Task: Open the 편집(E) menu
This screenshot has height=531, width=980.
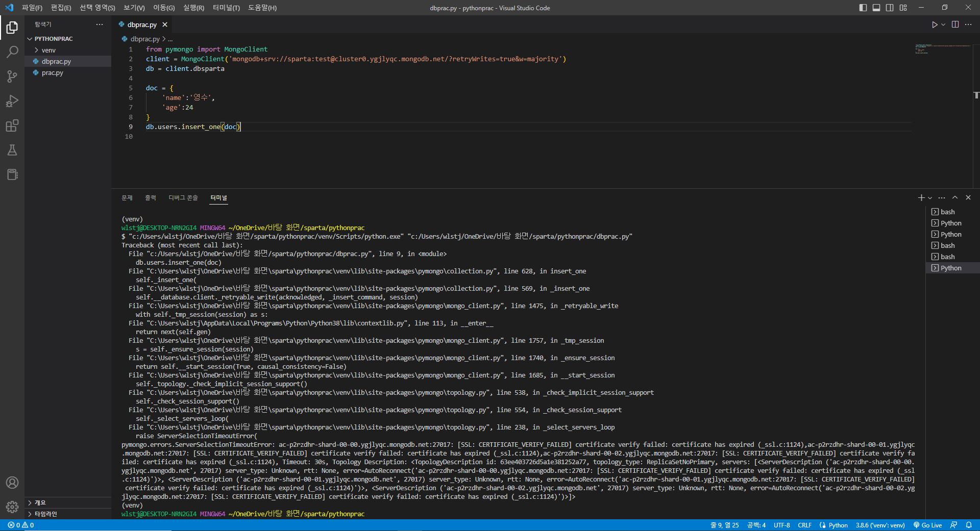Action: click(61, 8)
